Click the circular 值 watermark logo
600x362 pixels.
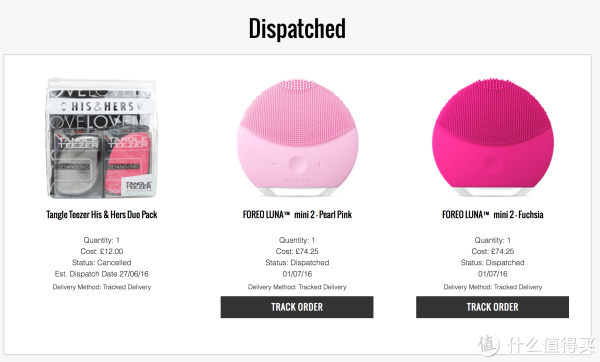489,345
